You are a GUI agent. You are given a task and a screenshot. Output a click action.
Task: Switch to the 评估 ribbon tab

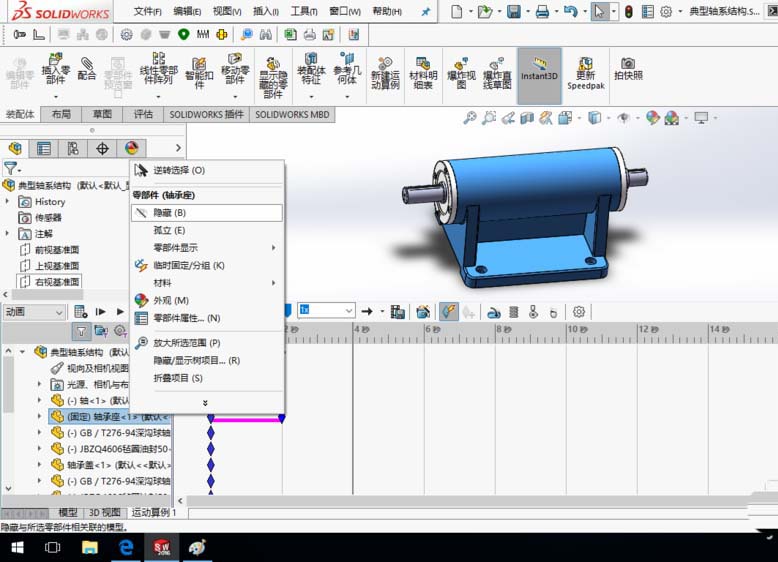[143, 114]
